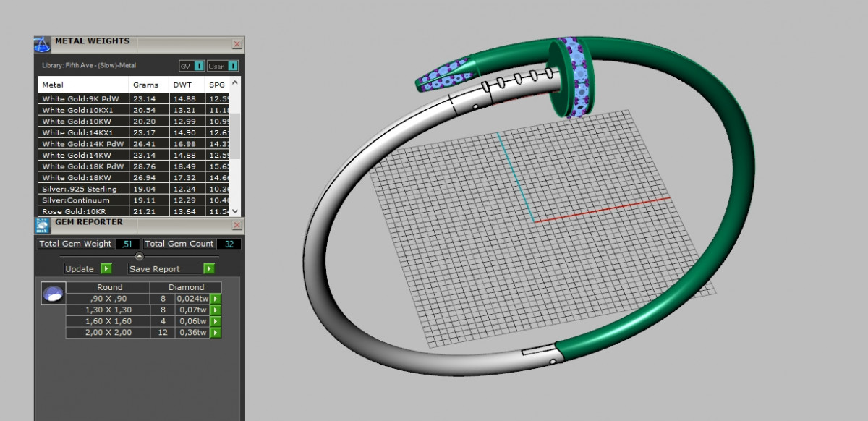The image size is (868, 421).
Task: Select the Rose Gold:10KR row
Action: (135, 211)
